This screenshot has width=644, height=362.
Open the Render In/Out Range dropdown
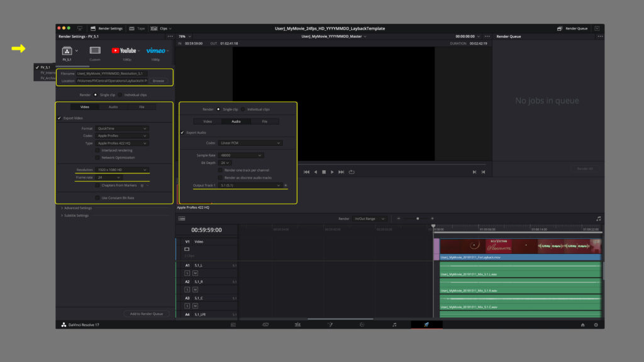pos(369,219)
